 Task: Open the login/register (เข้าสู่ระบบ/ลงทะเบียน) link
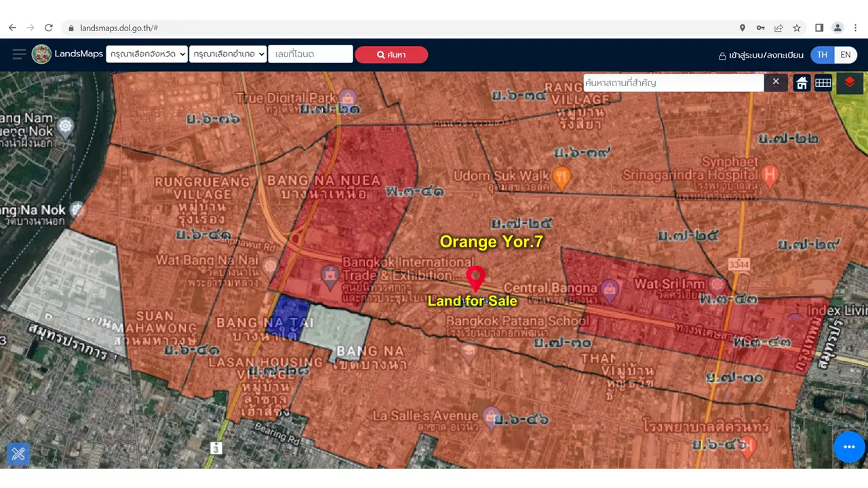tap(761, 55)
